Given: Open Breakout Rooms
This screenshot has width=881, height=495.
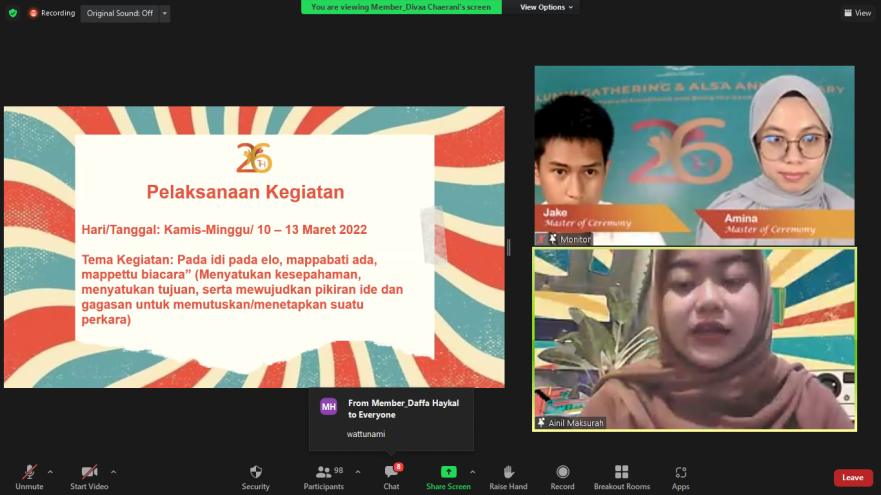Looking at the screenshot, I should [x=621, y=477].
